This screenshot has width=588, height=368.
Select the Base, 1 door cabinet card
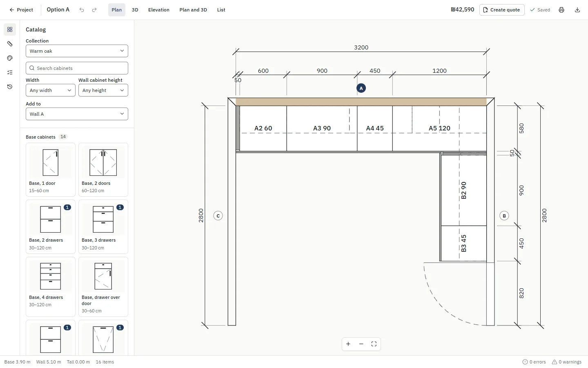[51, 170]
